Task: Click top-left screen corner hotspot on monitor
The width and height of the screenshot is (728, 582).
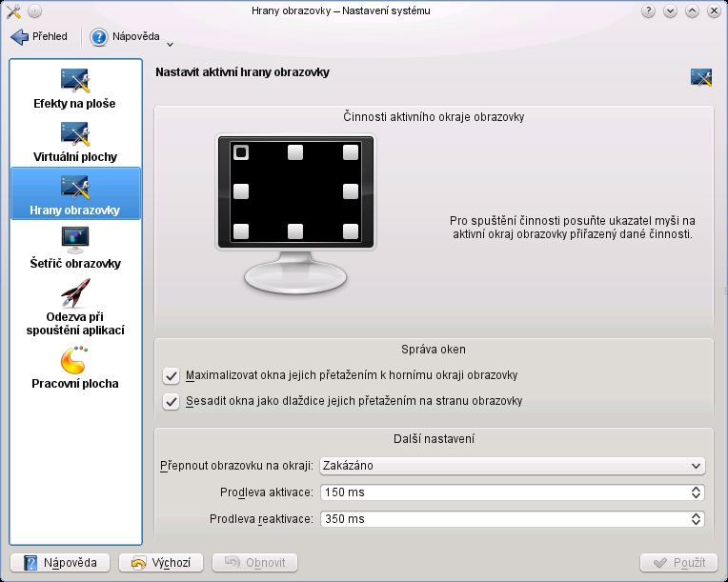Action: pos(241,152)
